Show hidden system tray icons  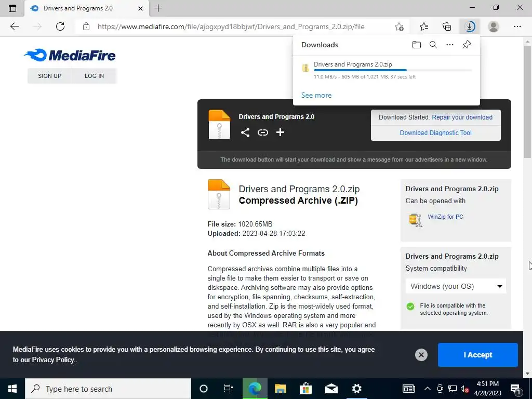point(428,389)
